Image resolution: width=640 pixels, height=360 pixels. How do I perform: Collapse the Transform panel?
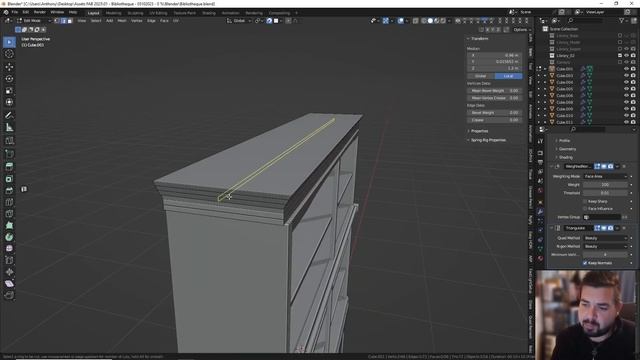(x=478, y=38)
